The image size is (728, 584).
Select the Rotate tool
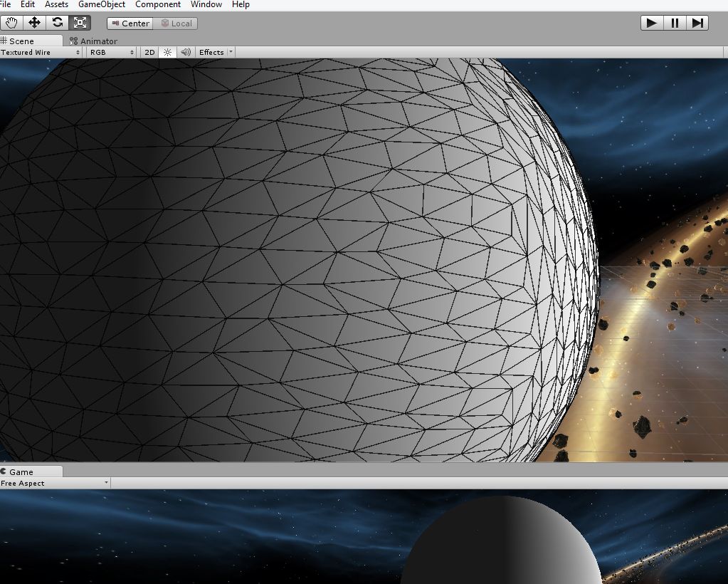[x=57, y=23]
